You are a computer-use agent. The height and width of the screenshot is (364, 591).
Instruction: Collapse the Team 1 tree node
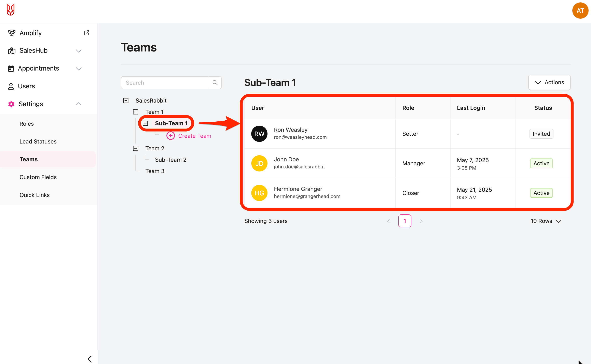pyautogui.click(x=136, y=112)
